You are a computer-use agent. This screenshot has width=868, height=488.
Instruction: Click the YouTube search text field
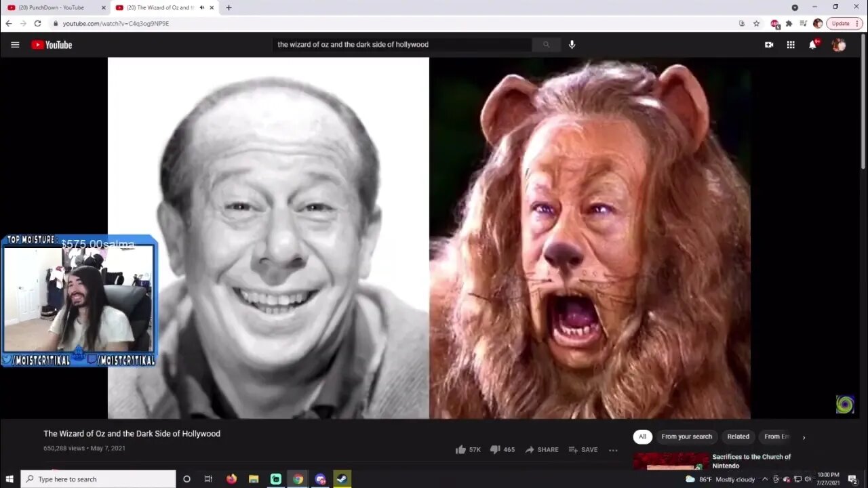point(403,45)
